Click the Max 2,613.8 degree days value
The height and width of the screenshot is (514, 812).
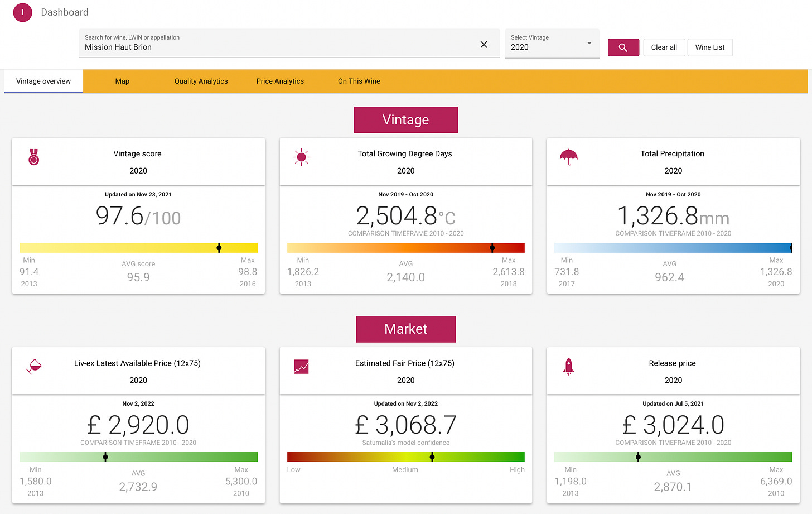point(508,272)
